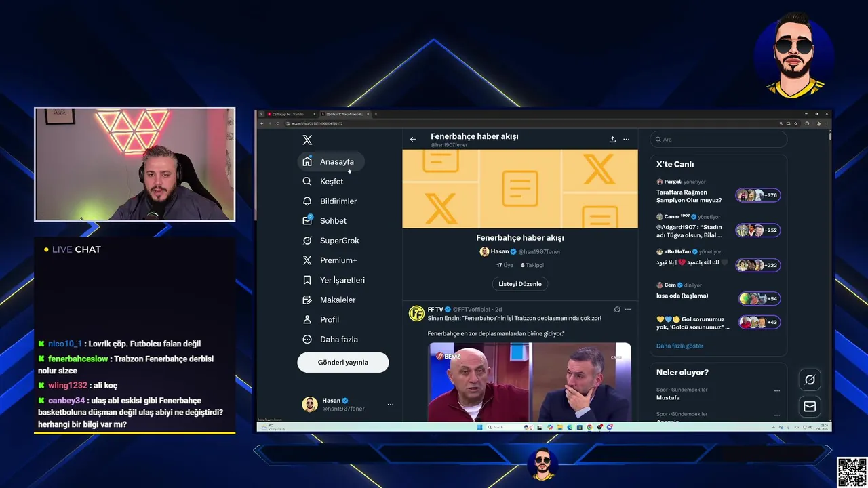
Task: Open Keşfet explore page
Action: (323, 182)
